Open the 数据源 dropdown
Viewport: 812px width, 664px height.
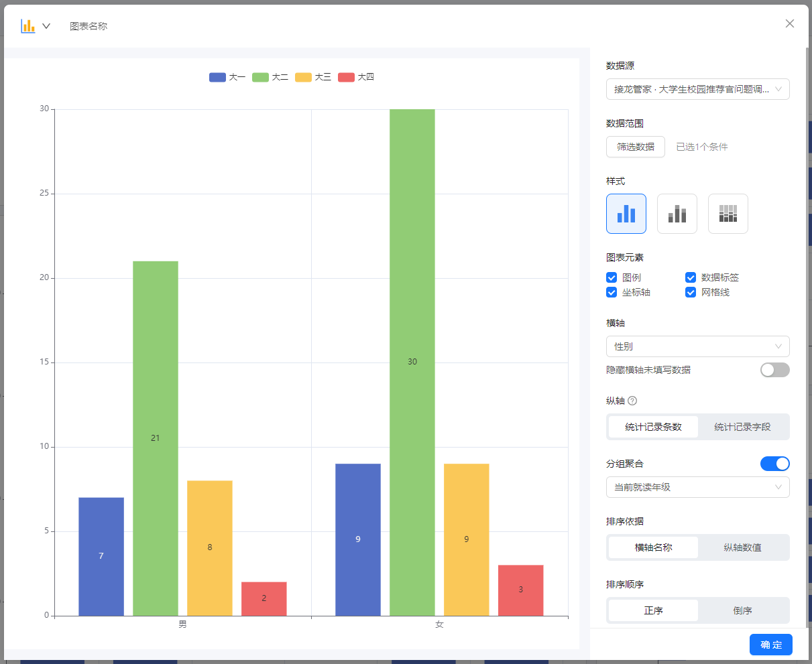click(x=697, y=89)
